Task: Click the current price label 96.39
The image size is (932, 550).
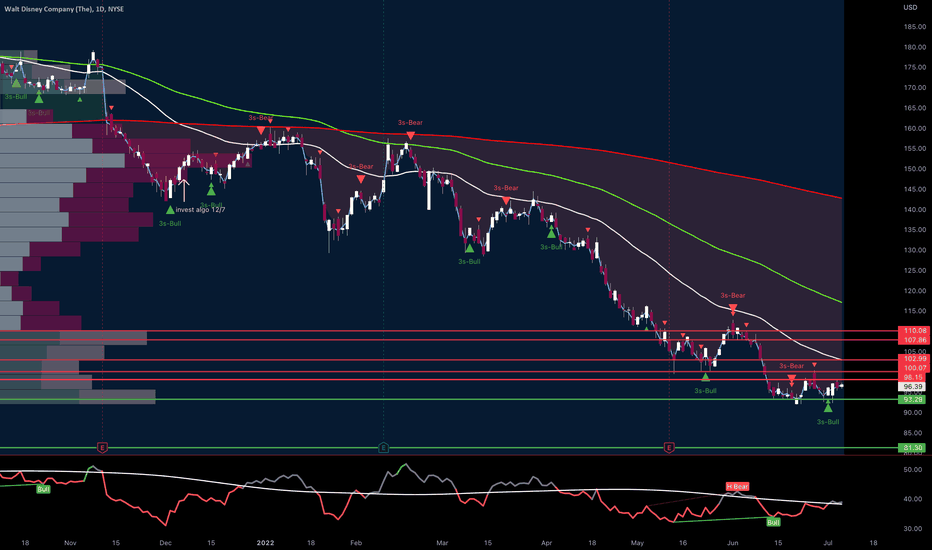Action: 913,386
